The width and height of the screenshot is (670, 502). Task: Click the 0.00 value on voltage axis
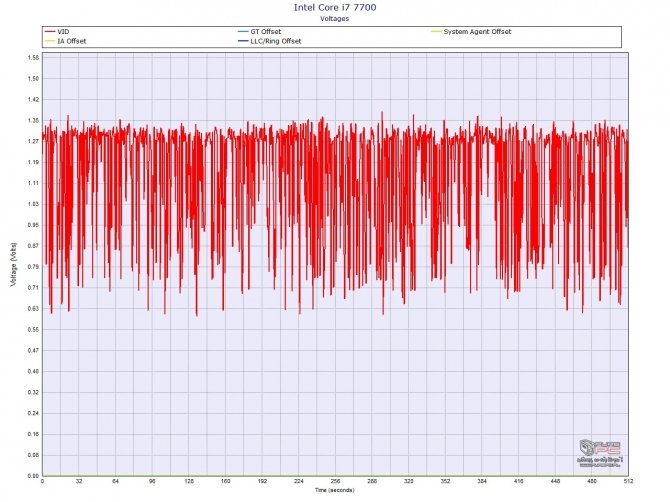(33, 476)
